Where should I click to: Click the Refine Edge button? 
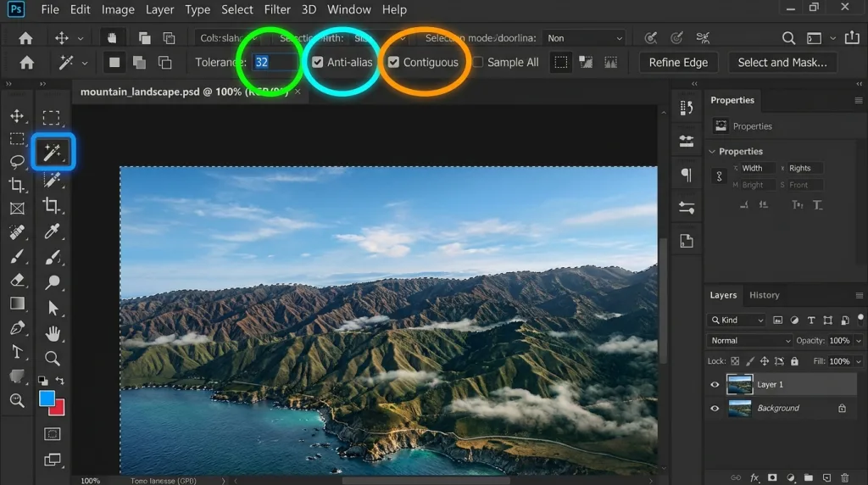click(678, 63)
